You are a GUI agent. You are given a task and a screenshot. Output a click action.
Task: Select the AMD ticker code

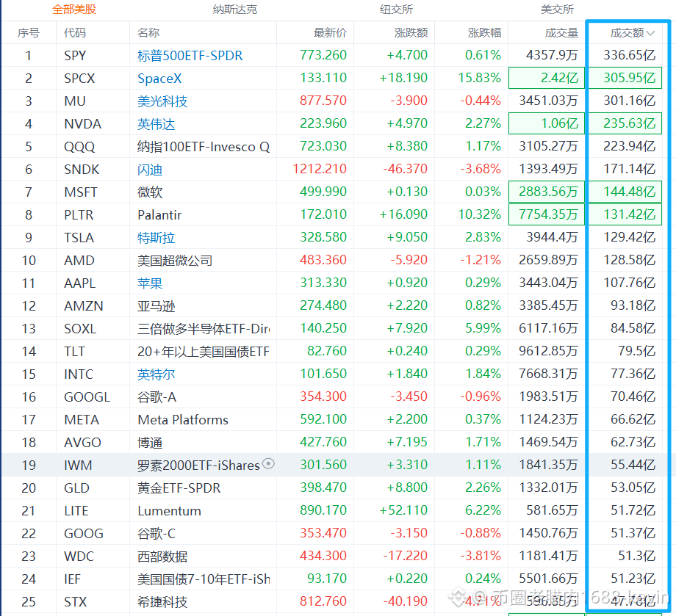tap(79, 261)
